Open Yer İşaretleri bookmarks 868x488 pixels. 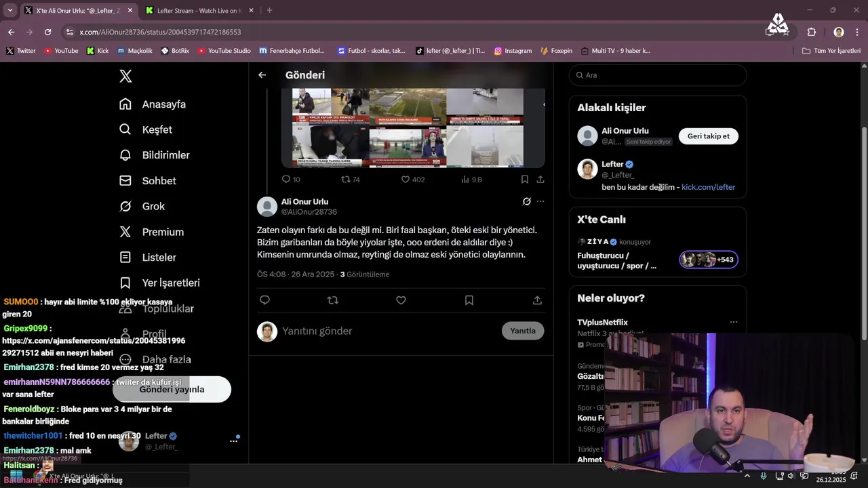tap(159, 283)
